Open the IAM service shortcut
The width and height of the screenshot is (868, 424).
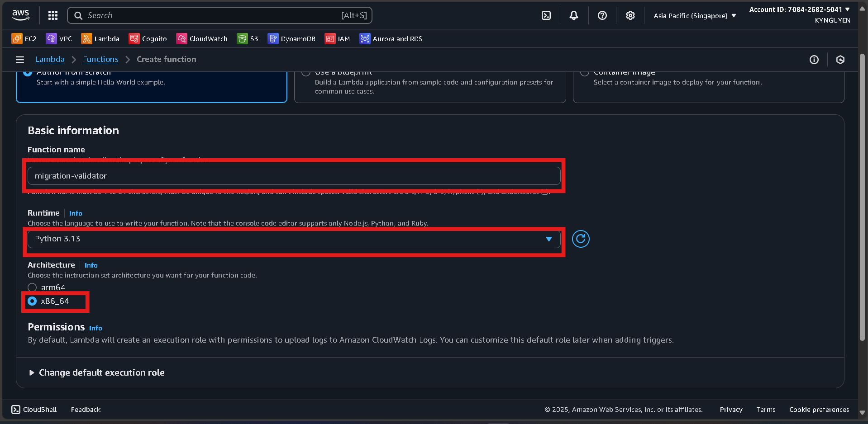(x=338, y=38)
